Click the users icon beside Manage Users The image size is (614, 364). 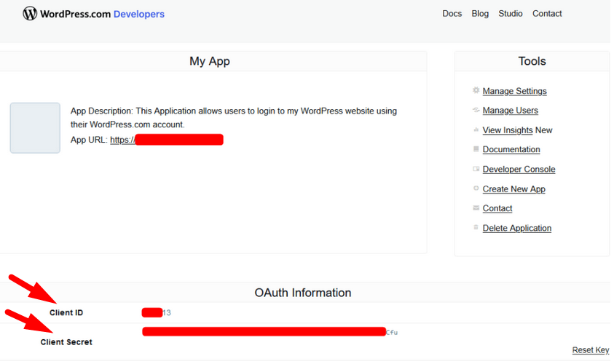tap(476, 110)
